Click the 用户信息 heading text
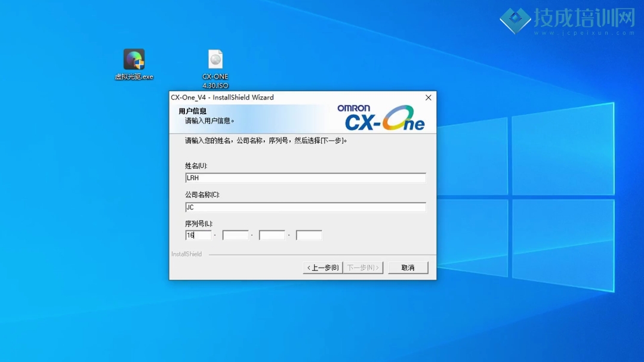 pyautogui.click(x=192, y=111)
